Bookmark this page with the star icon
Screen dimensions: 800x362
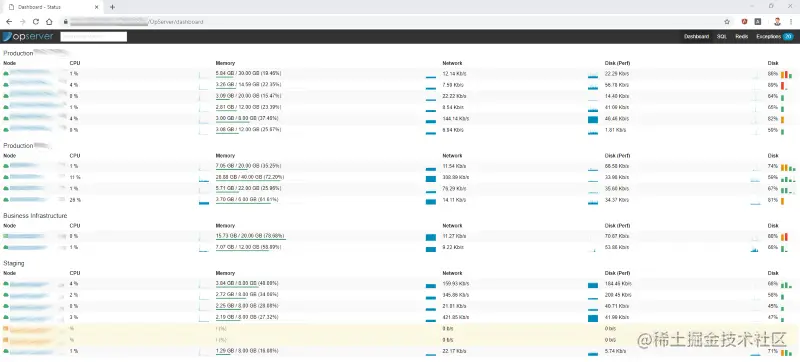(727, 22)
